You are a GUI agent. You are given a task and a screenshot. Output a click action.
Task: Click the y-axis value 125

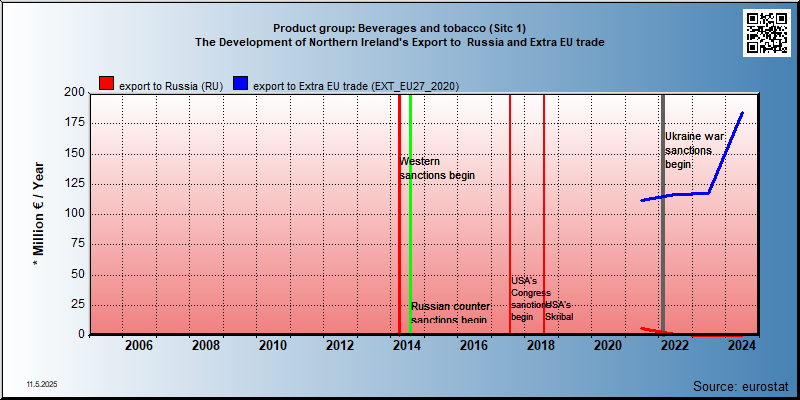[74, 184]
